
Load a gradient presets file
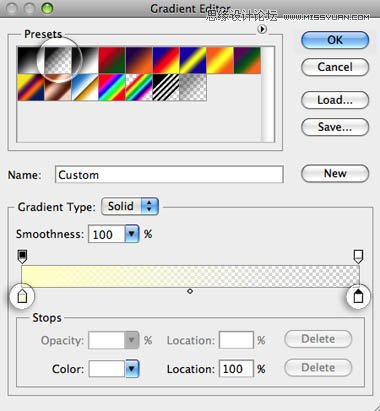335,100
